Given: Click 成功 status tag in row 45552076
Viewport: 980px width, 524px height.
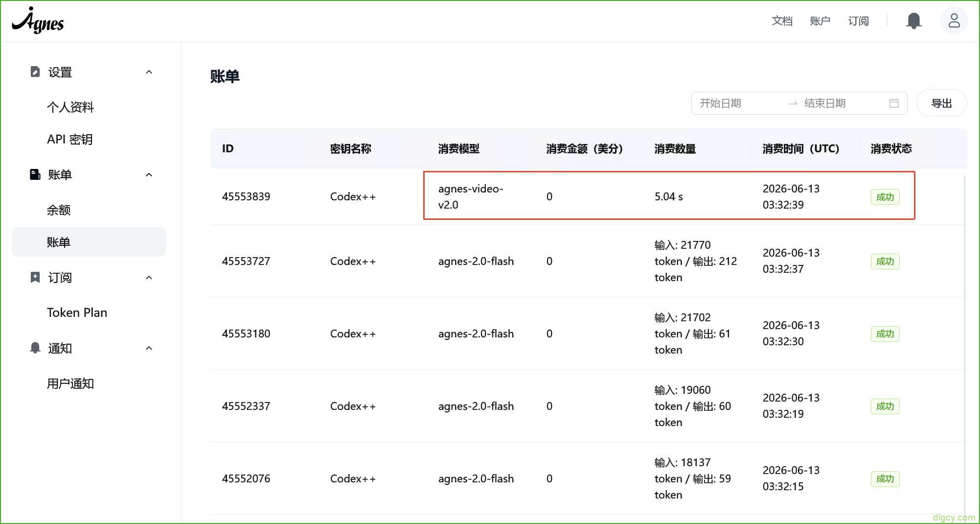Looking at the screenshot, I should pos(885,479).
